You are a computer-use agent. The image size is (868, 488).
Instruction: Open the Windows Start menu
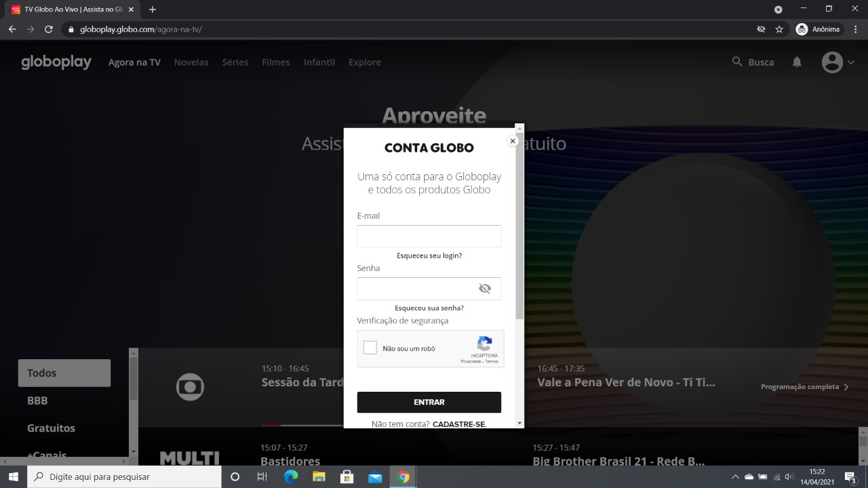(14, 476)
